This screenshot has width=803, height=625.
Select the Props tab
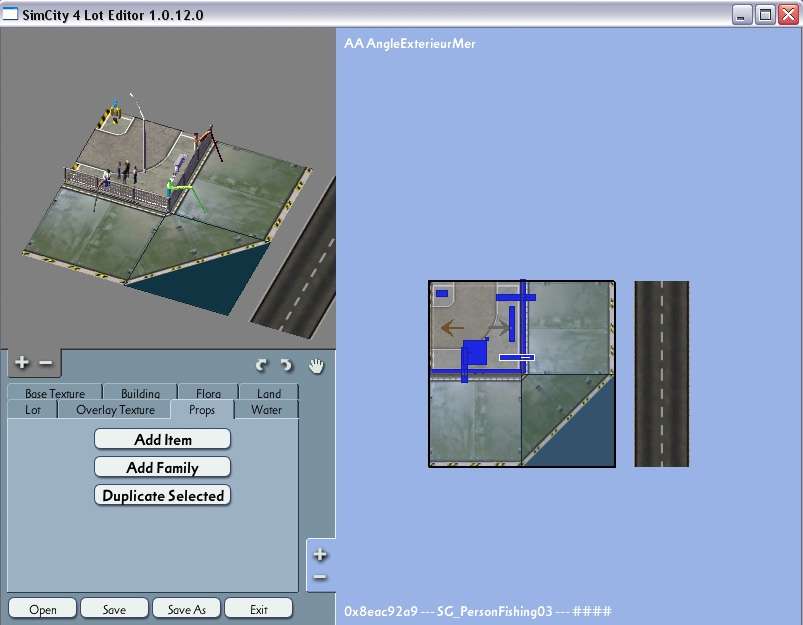coord(202,410)
